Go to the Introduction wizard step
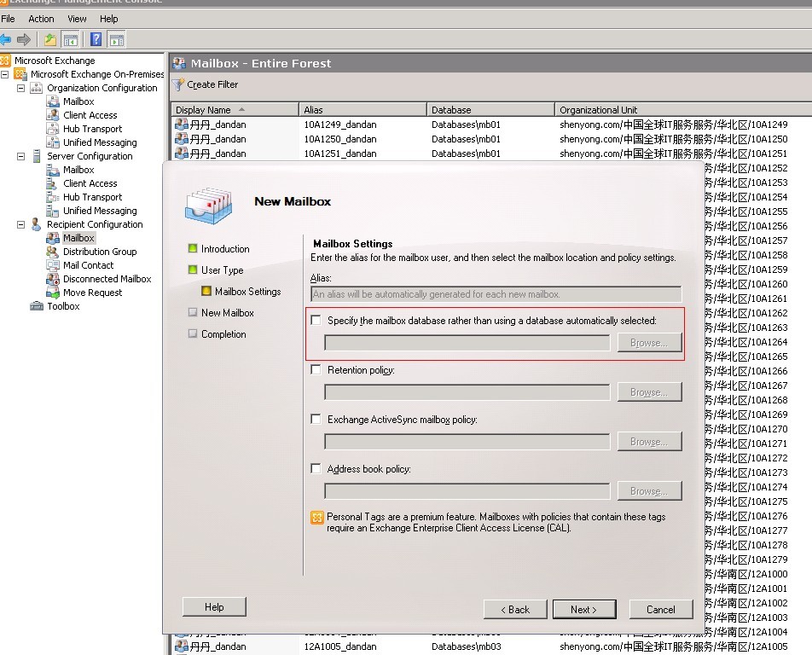This screenshot has width=812, height=655. coord(225,249)
